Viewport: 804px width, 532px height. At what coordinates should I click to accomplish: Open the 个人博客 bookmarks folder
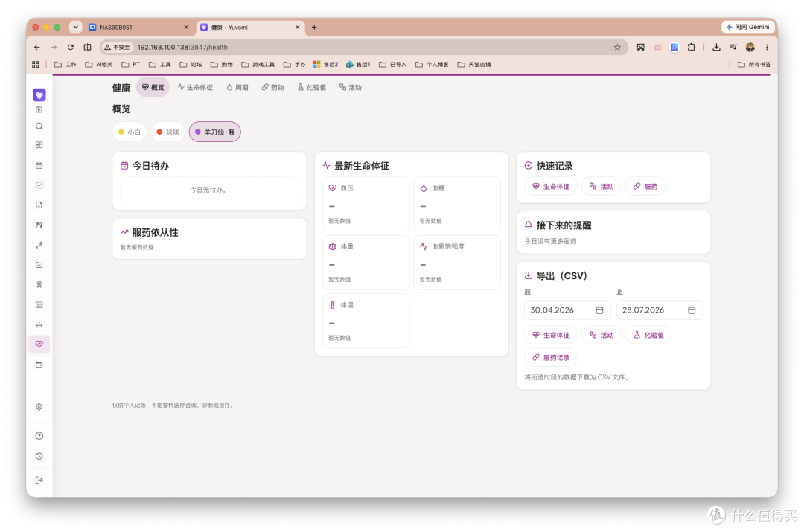(432, 65)
